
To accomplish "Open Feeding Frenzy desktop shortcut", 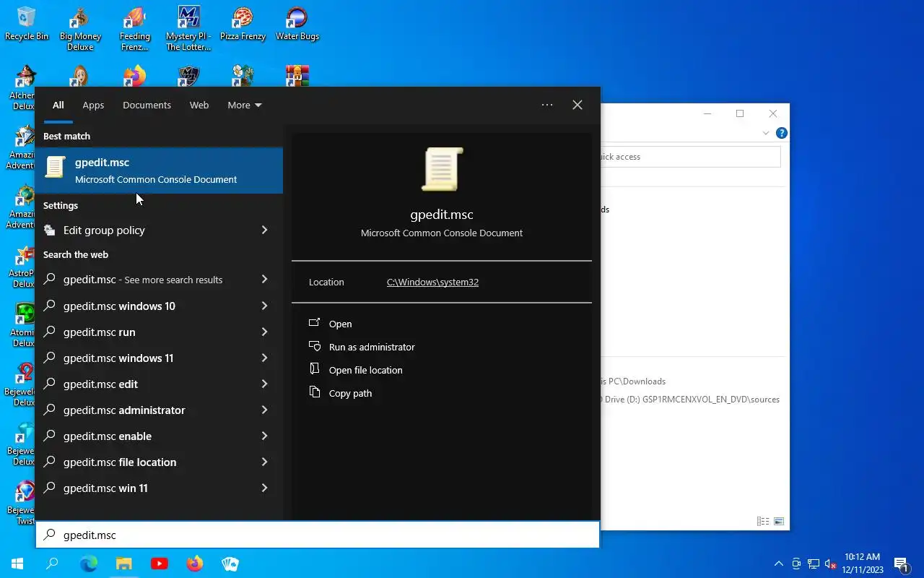I will (x=135, y=29).
